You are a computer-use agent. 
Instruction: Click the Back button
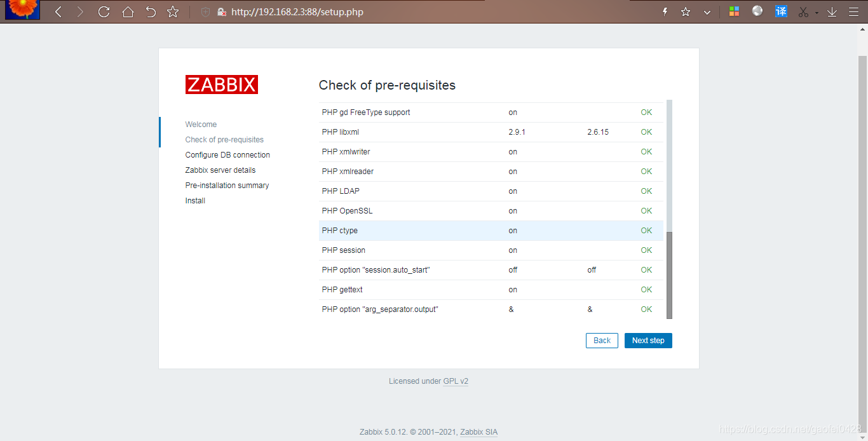602,341
